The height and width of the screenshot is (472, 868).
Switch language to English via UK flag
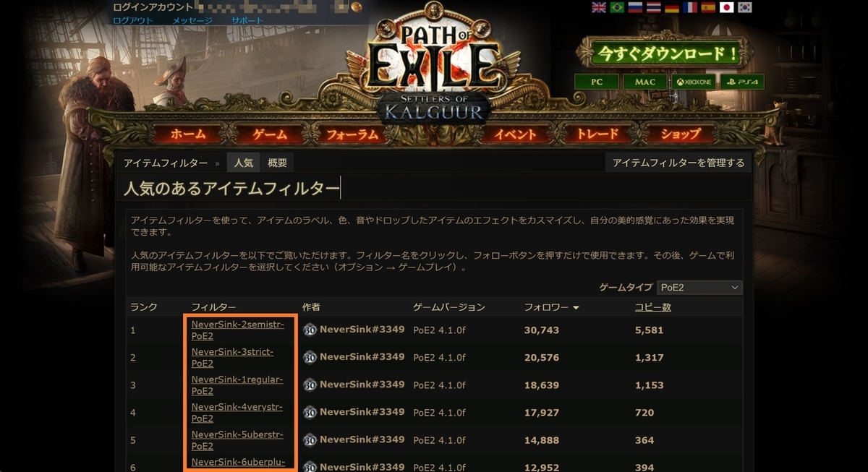[599, 7]
